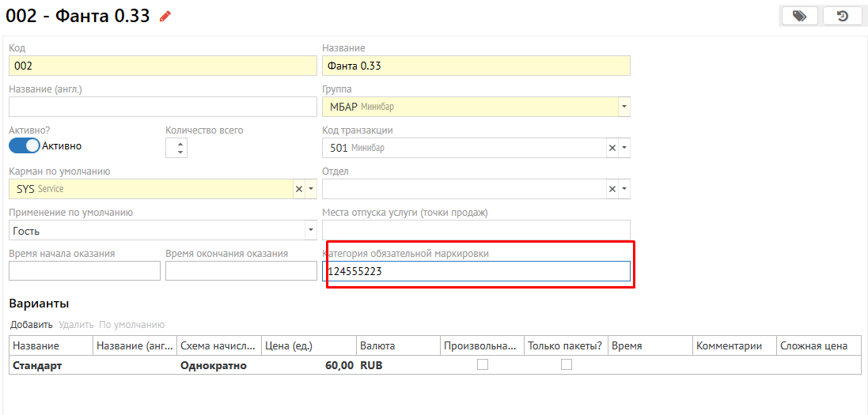Sort by Цена (ед.) column header
This screenshot has width=868, height=415.
(x=309, y=346)
